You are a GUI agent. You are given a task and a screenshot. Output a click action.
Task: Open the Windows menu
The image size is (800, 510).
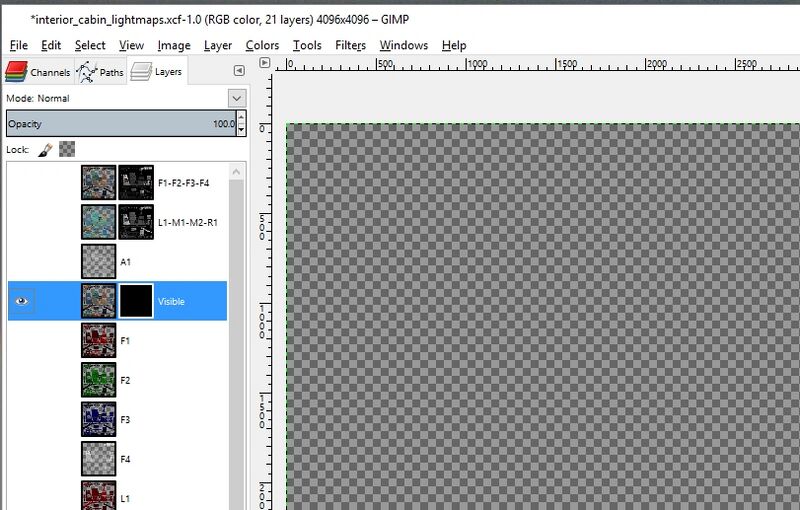pos(404,45)
